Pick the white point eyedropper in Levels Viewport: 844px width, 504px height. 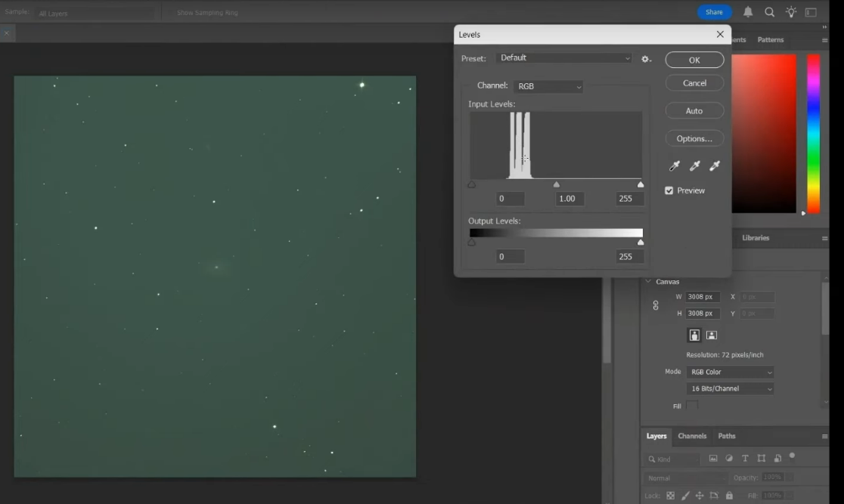[714, 166]
